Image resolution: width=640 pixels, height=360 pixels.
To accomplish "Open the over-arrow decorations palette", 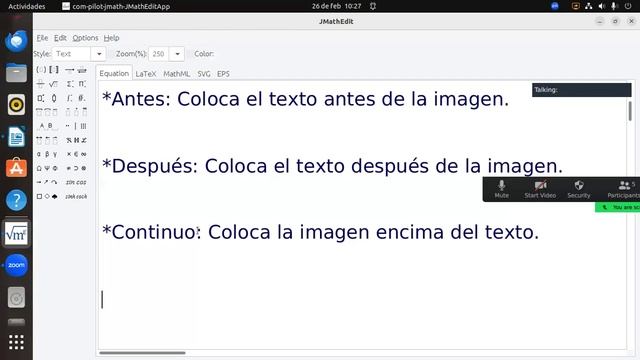I will coord(47,140).
